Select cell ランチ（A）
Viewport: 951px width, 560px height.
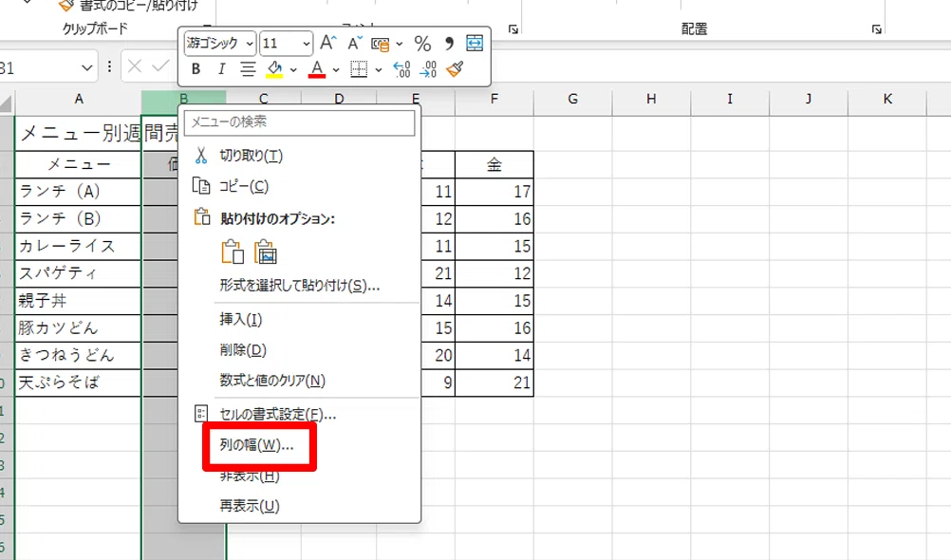78,192
